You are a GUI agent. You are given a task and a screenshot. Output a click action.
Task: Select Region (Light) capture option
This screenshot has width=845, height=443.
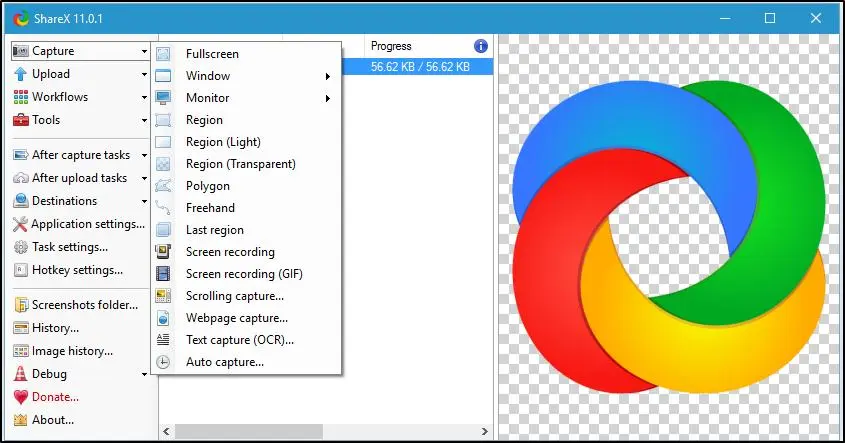(x=246, y=142)
